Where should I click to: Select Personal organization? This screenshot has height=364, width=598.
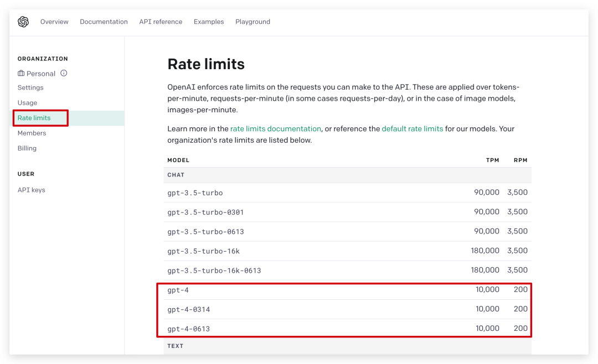tap(41, 74)
